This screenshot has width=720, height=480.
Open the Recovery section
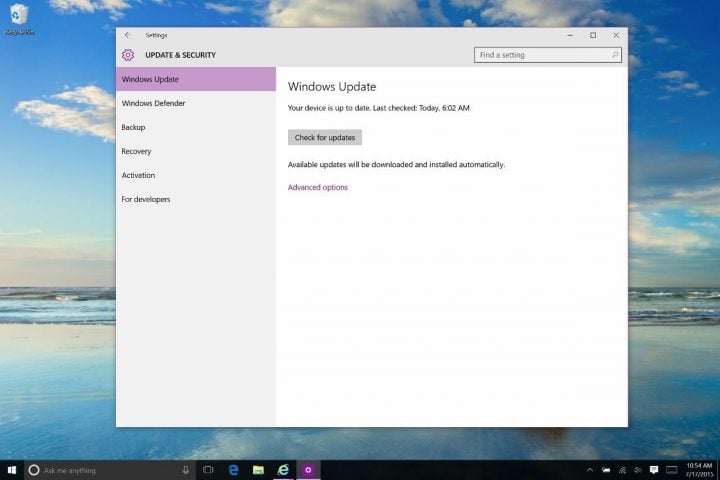click(x=196, y=151)
